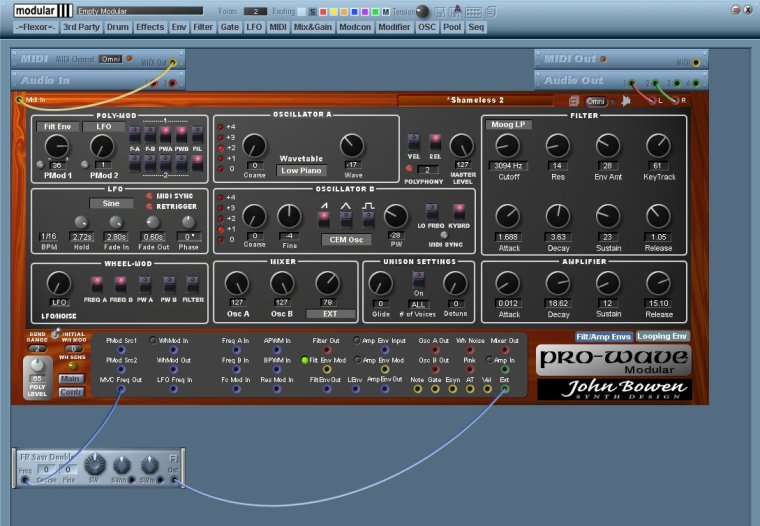Click the Out jack on FR Saw Double module
760x526 pixels.
click(174, 480)
